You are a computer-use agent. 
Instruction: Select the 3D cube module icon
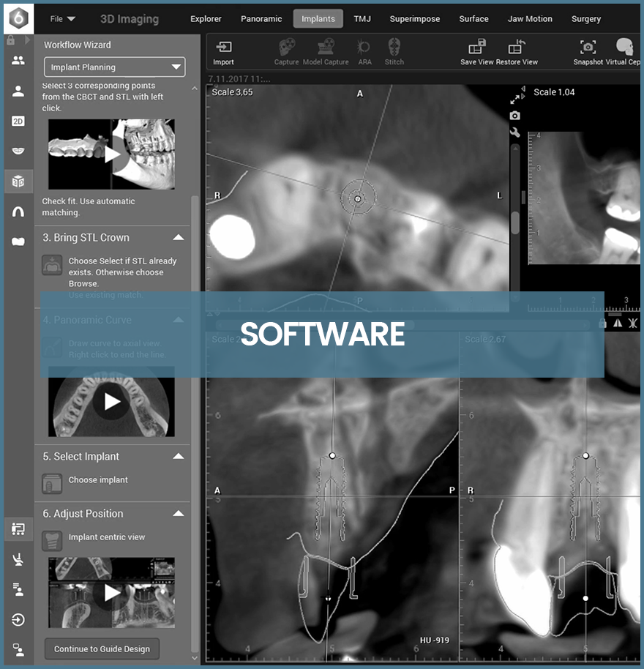[18, 182]
